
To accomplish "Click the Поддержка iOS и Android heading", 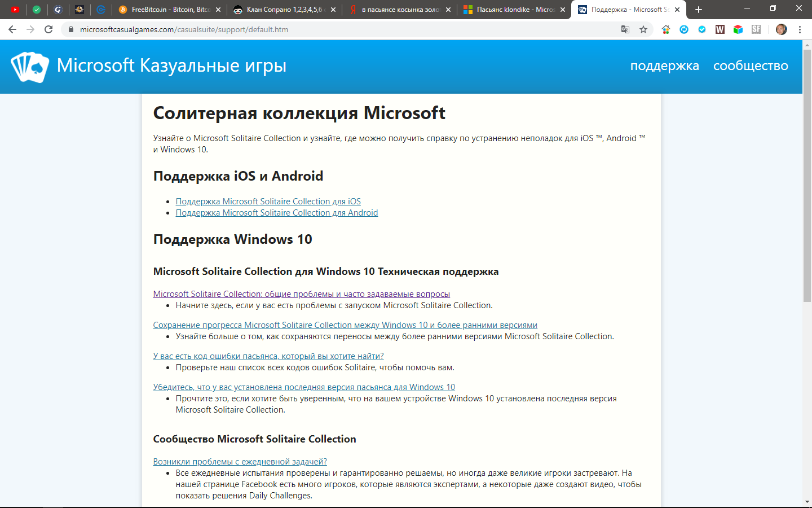I will coord(238,176).
